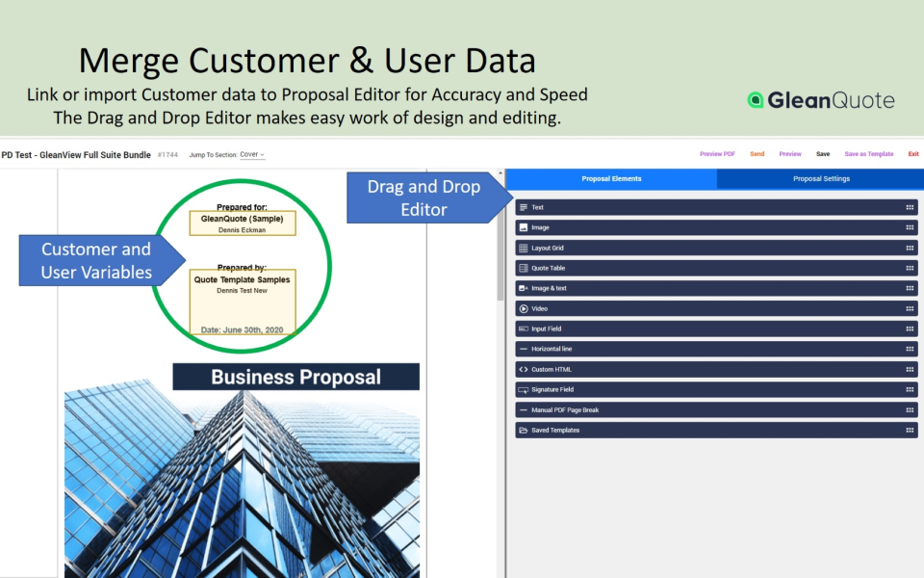Image resolution: width=924 pixels, height=578 pixels.
Task: Select the Custom HTML icon
Action: click(x=523, y=368)
